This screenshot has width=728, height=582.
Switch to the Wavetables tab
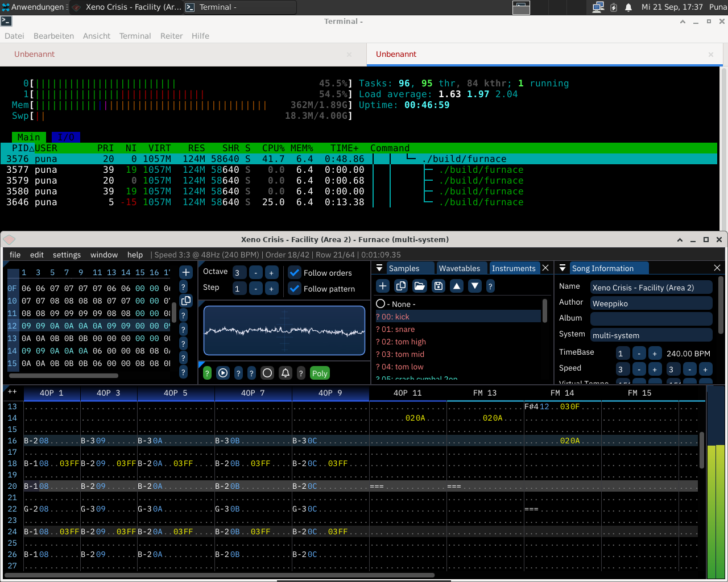click(x=459, y=268)
